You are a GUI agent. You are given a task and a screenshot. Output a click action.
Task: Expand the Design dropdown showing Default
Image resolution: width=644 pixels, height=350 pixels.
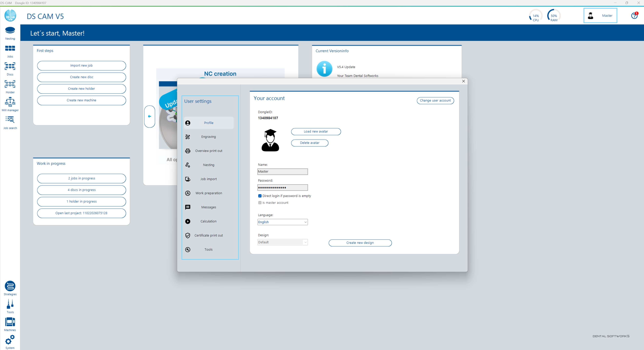[x=282, y=242]
